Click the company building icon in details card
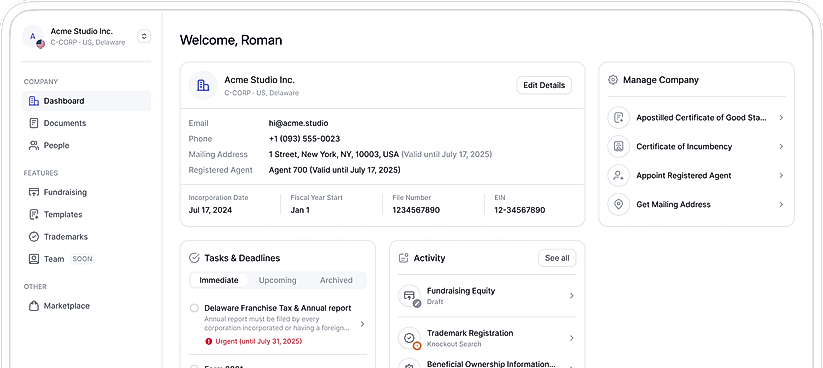Screen dimensions: 823x368 203,85
